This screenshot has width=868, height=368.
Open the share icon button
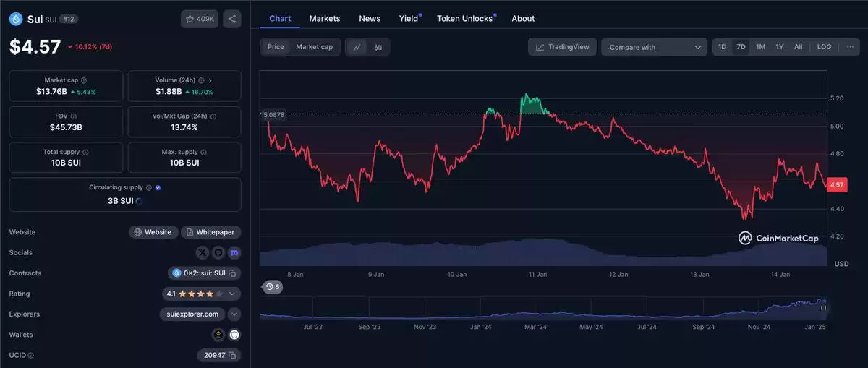[231, 20]
